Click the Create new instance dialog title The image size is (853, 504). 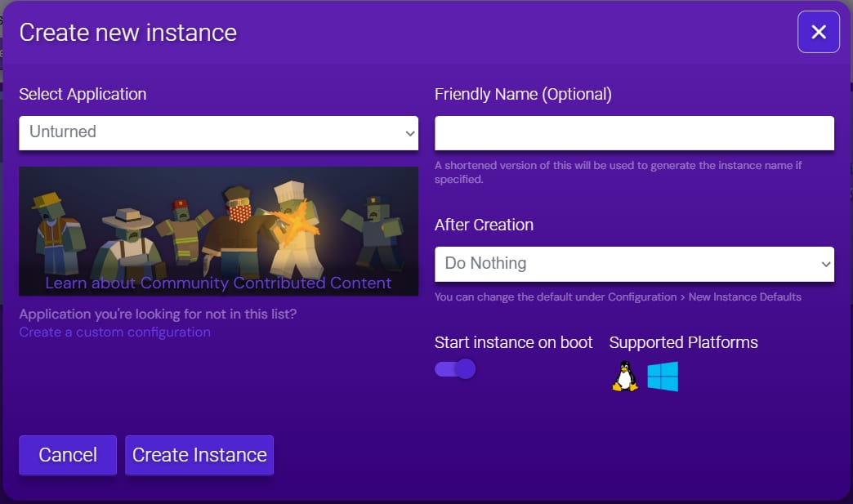127,33
